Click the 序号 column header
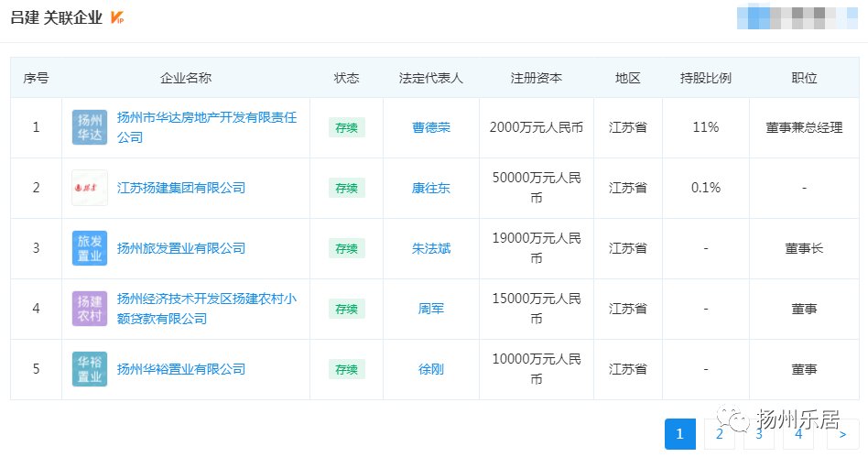Viewport: 868px width, 457px height. [x=36, y=78]
